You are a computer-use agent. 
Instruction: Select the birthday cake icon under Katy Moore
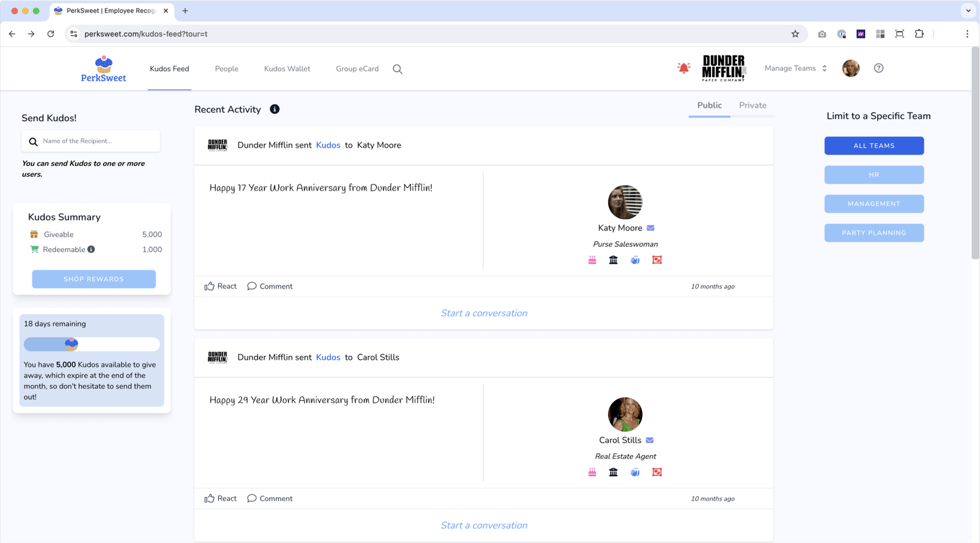pos(592,260)
